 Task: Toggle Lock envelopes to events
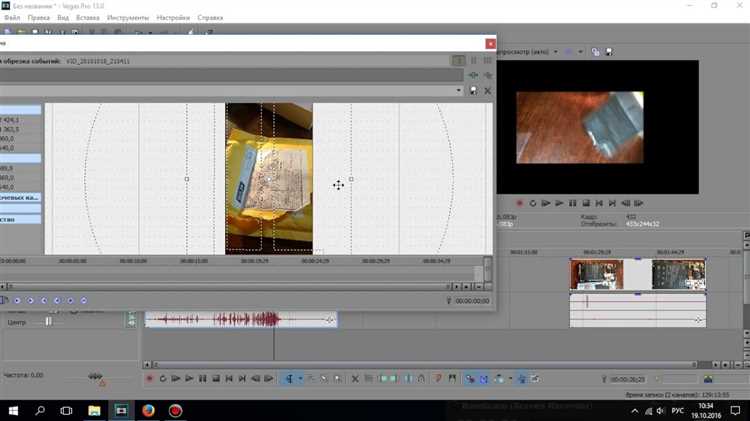coord(522,379)
